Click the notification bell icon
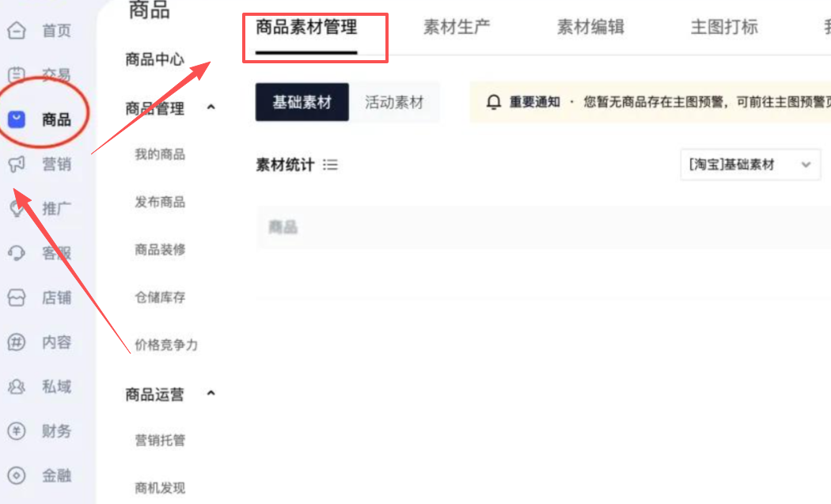 [x=493, y=102]
